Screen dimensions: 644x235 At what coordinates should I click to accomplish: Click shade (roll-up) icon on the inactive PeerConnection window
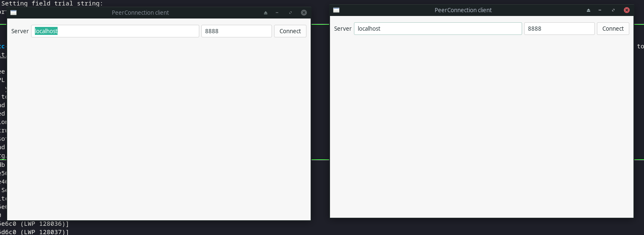point(266,13)
